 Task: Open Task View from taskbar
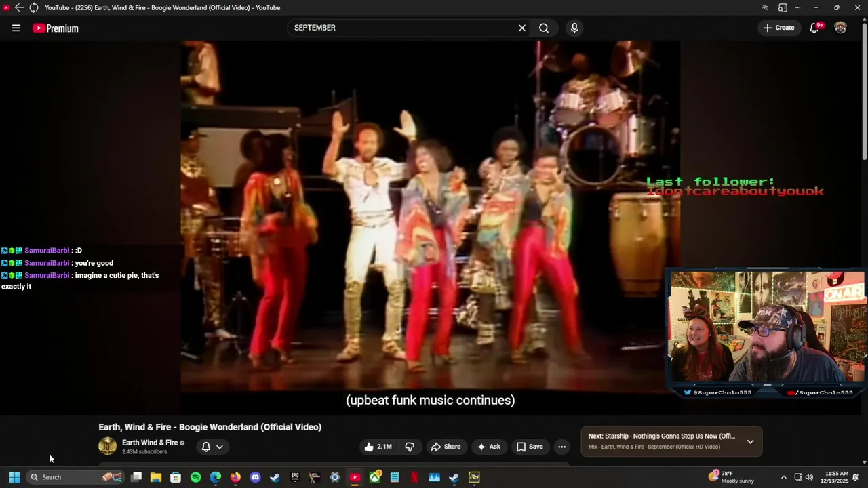point(136,477)
